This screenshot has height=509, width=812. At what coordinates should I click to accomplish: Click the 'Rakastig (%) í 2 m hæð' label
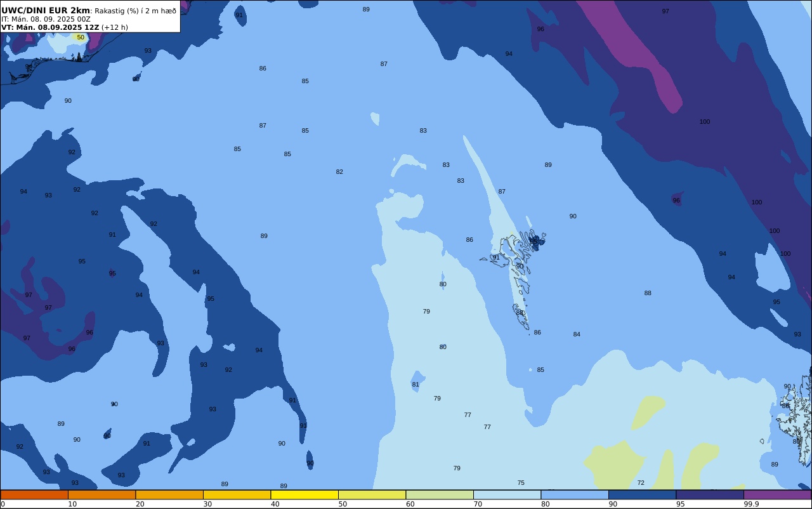point(136,11)
